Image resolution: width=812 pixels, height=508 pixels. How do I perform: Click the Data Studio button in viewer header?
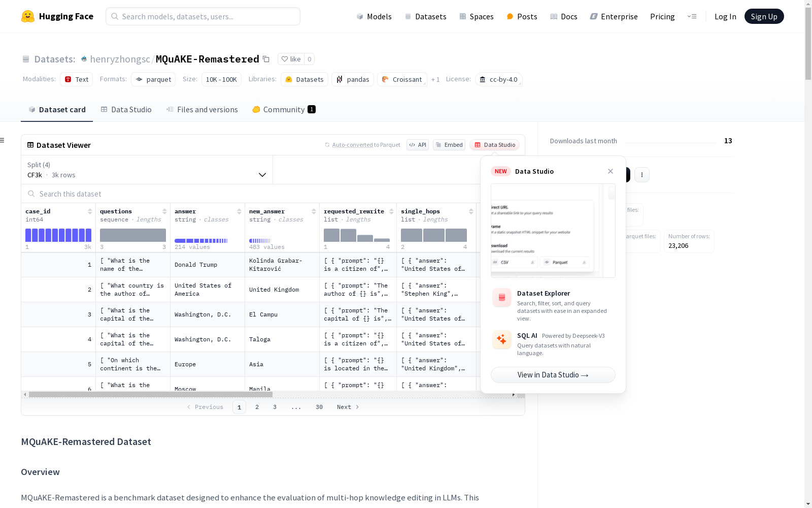tap(495, 145)
